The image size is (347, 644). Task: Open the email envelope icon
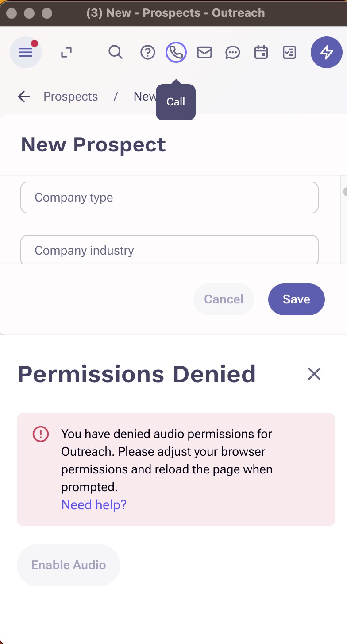pos(204,52)
